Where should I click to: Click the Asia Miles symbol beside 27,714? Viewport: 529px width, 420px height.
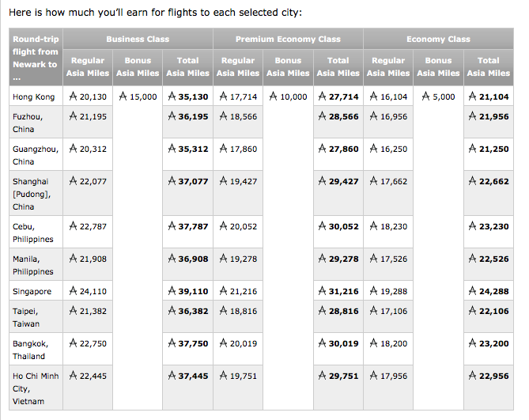point(323,96)
